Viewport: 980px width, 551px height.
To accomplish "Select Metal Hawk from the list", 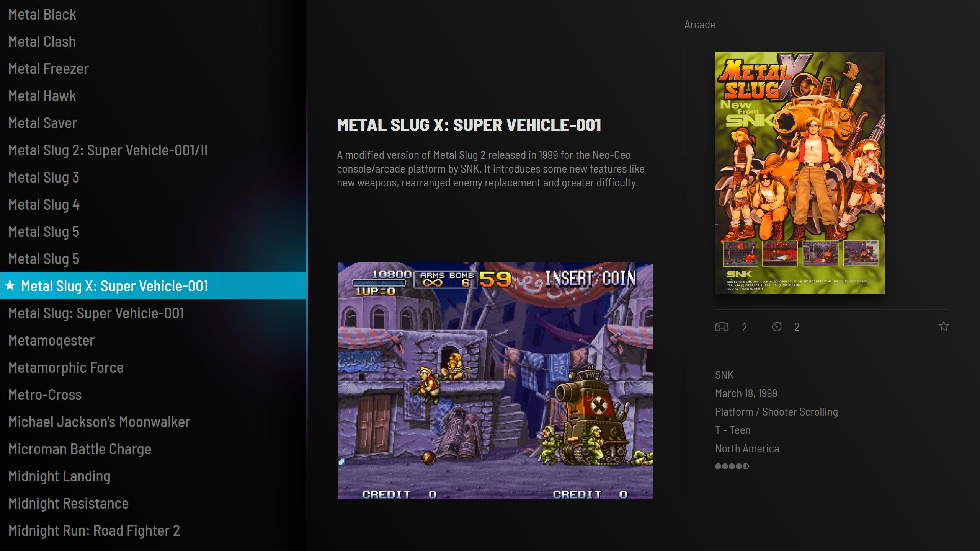I will click(x=153, y=96).
